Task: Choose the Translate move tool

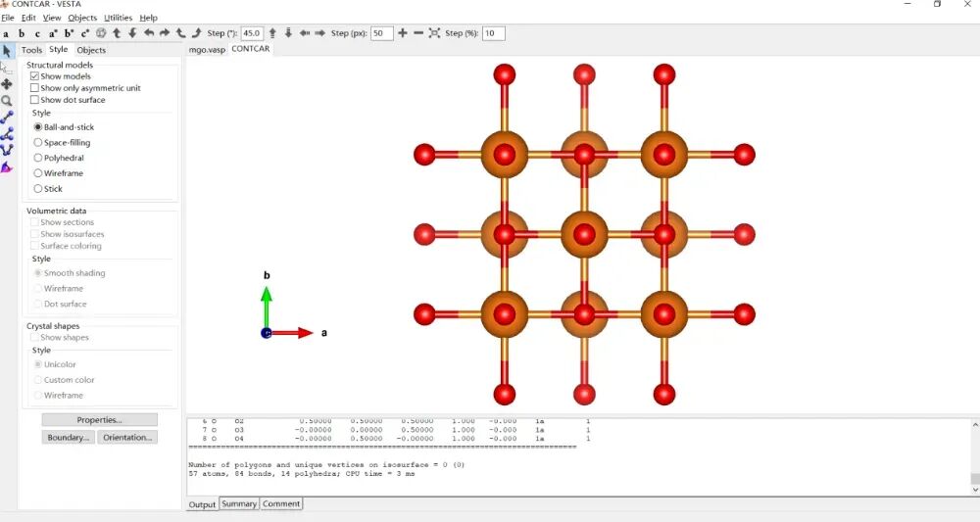Action: [7, 83]
